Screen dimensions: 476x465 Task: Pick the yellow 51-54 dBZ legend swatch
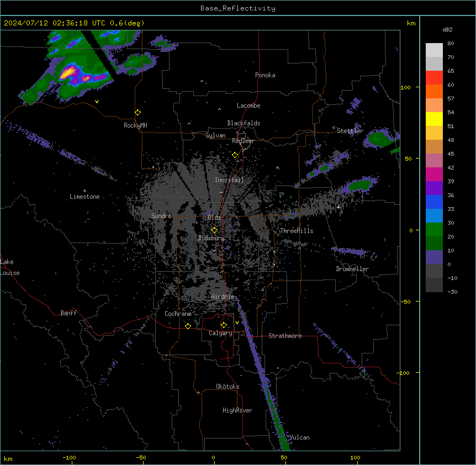coord(434,119)
